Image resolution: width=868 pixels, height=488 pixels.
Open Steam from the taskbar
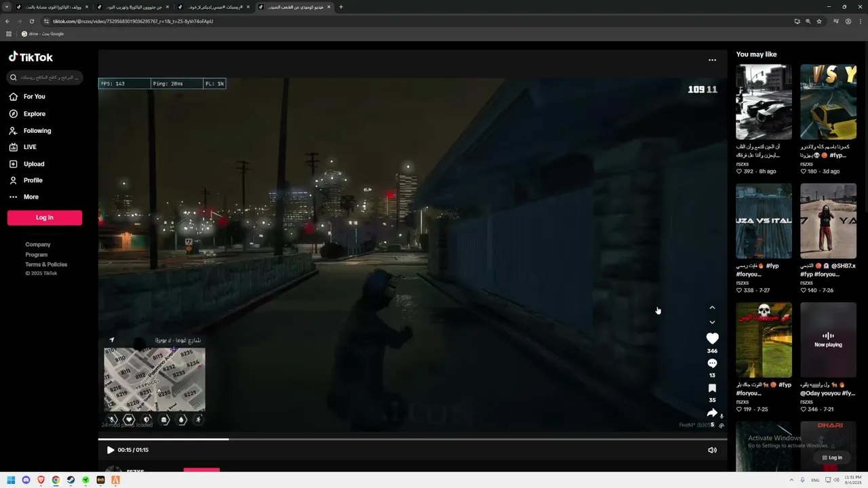pos(71,480)
